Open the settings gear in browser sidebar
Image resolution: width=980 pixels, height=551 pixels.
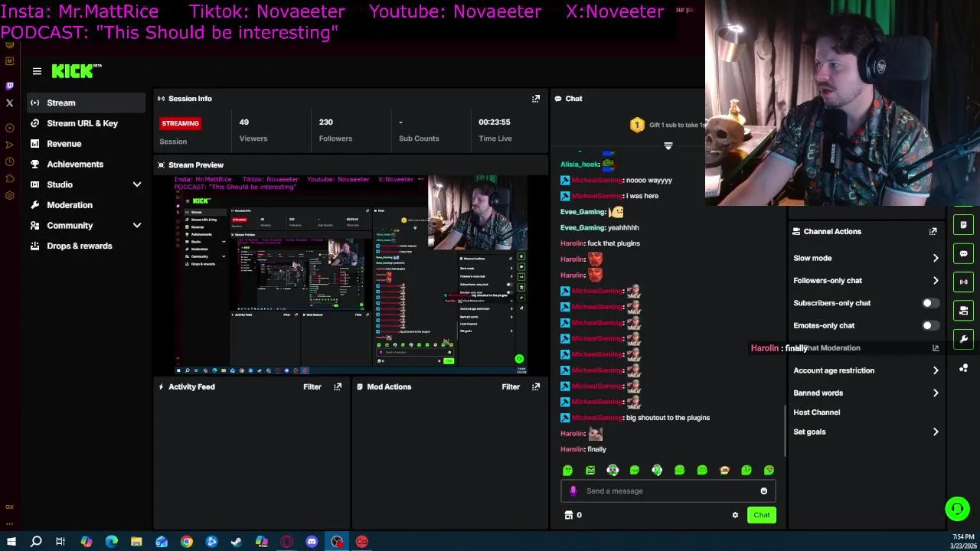coord(9,195)
